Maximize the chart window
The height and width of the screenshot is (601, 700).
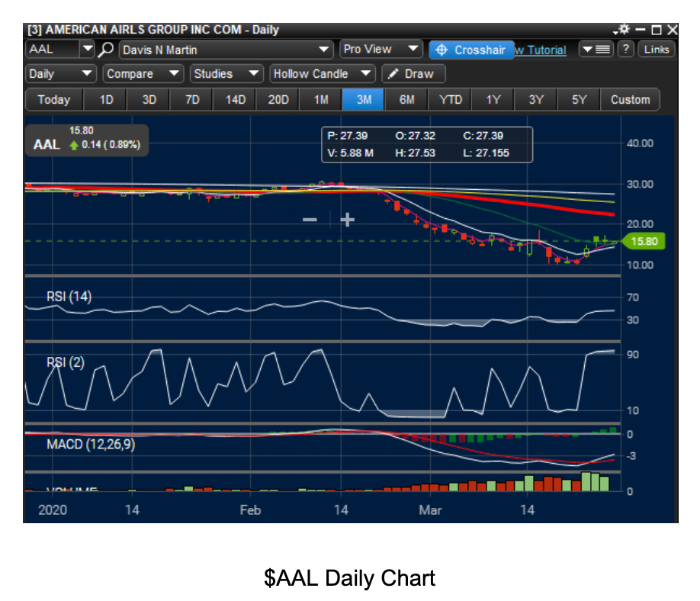657,30
